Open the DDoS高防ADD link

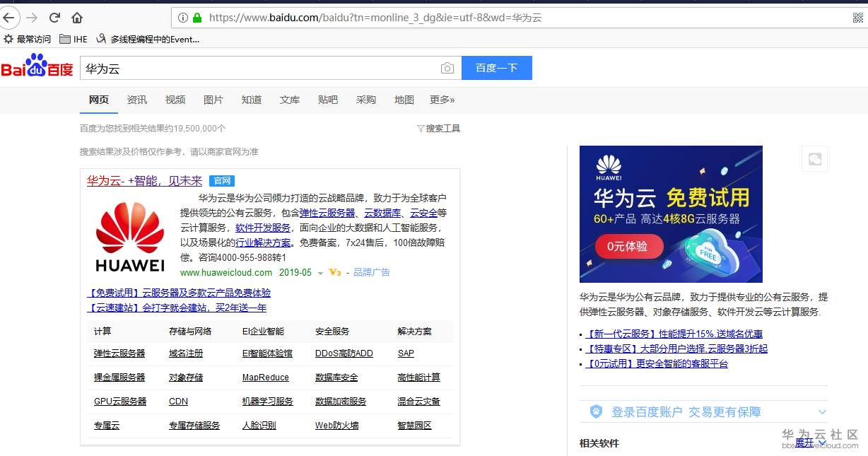coord(344,353)
